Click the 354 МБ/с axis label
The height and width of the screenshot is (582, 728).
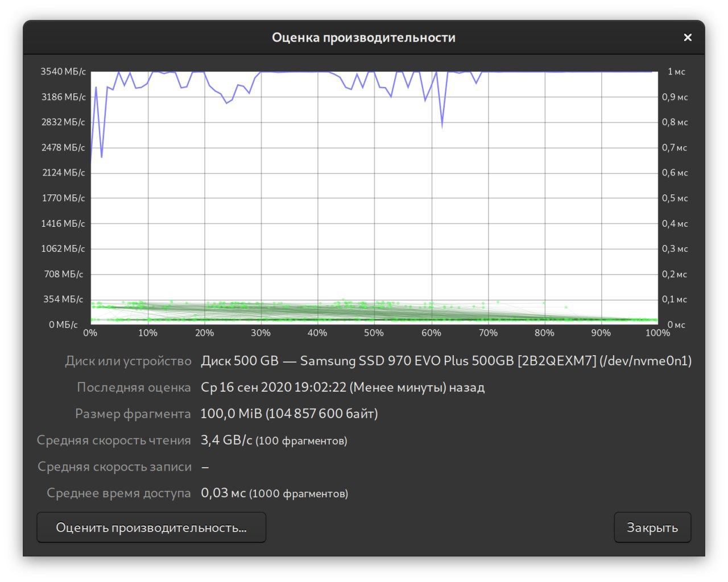[64, 300]
